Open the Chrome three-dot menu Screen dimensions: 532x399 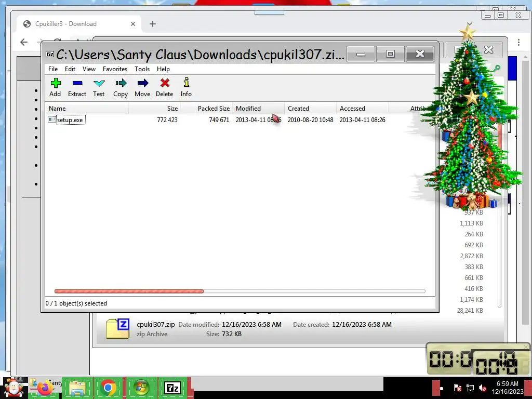(x=518, y=42)
